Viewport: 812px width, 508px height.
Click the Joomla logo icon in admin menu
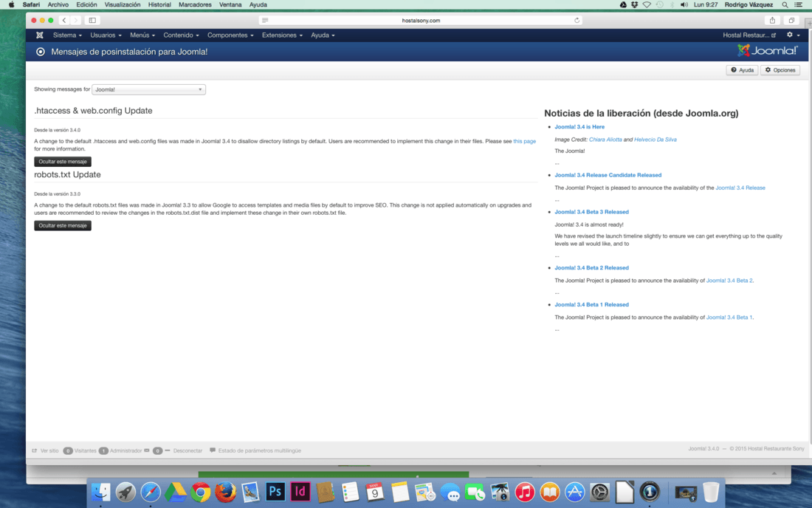pyautogui.click(x=40, y=35)
